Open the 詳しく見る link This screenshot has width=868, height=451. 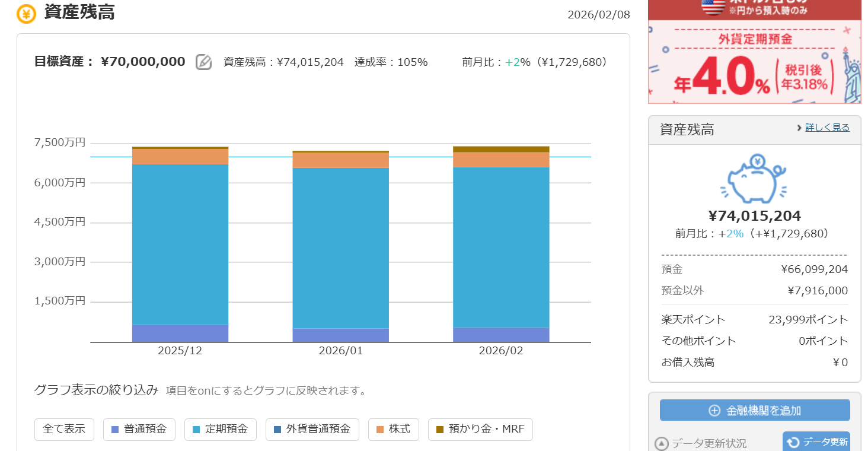[827, 128]
